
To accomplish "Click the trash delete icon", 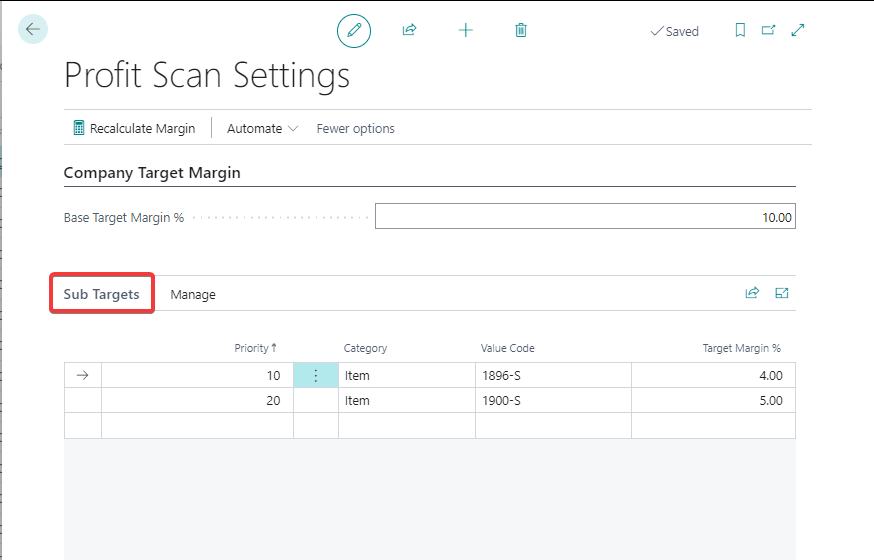I will click(x=521, y=31).
